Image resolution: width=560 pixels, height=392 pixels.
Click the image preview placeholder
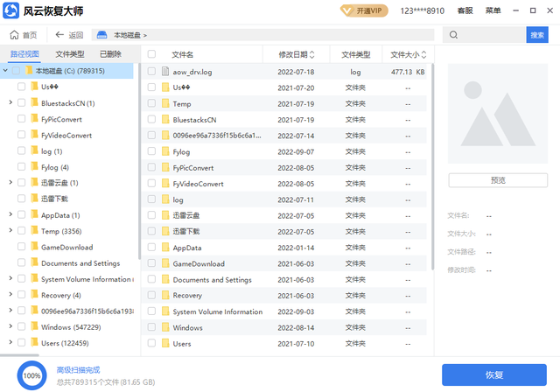[498, 114]
